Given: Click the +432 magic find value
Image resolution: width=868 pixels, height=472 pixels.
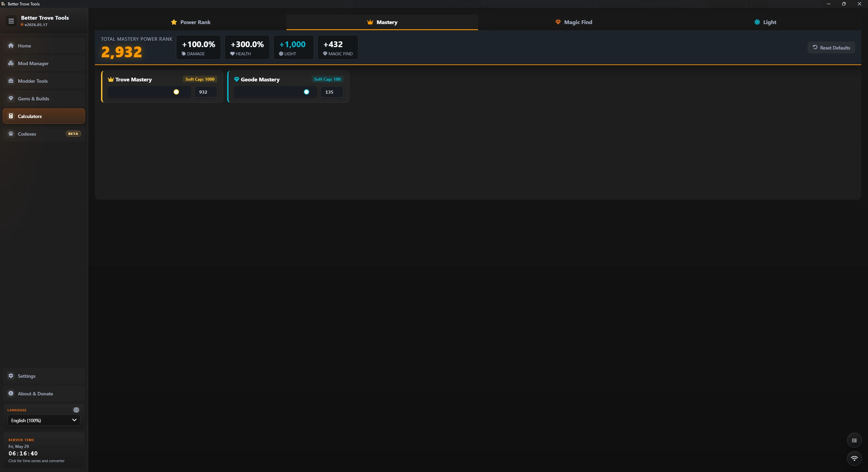Looking at the screenshot, I should click(333, 44).
